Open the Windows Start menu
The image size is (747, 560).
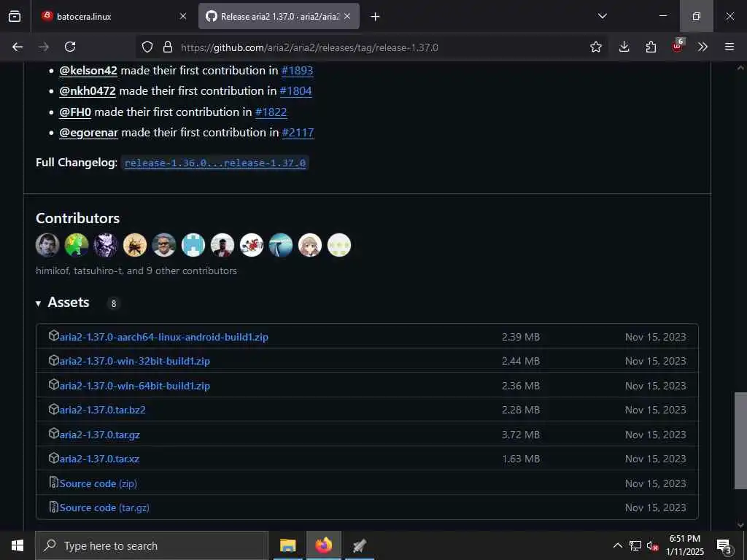pyautogui.click(x=18, y=545)
